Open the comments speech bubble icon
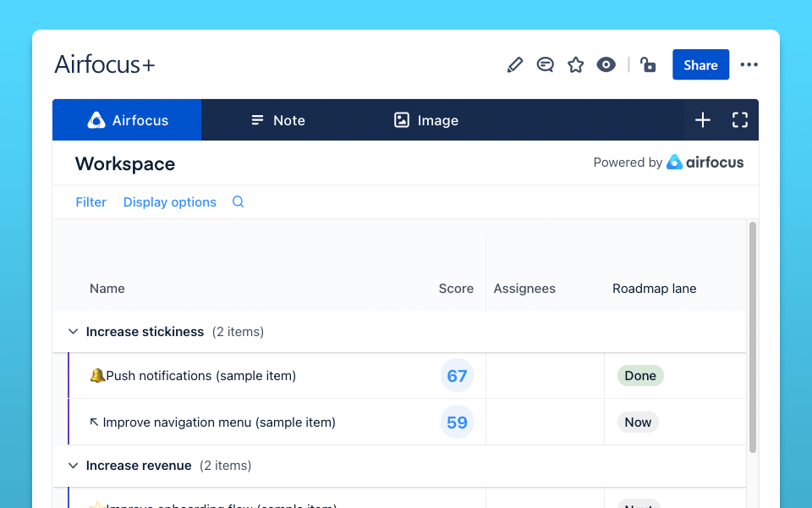This screenshot has height=508, width=812. (x=545, y=65)
